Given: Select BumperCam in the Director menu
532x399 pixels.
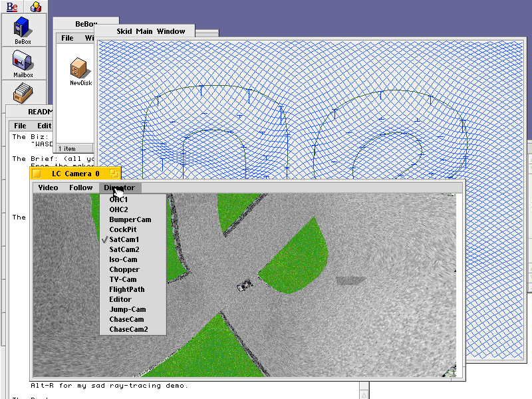Looking at the screenshot, I should (x=132, y=219).
